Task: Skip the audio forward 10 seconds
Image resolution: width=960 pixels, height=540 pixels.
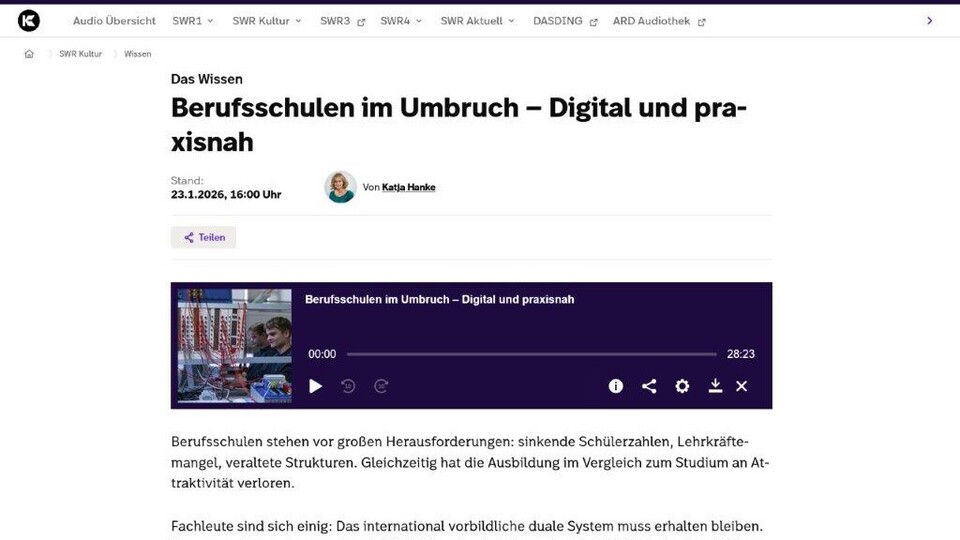Action: [381, 386]
